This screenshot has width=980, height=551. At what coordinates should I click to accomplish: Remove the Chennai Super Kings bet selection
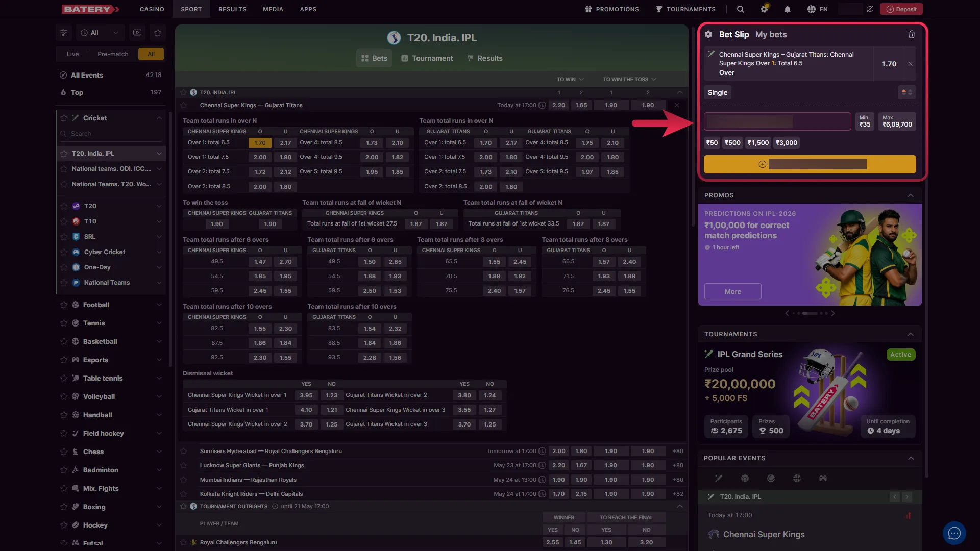(911, 64)
